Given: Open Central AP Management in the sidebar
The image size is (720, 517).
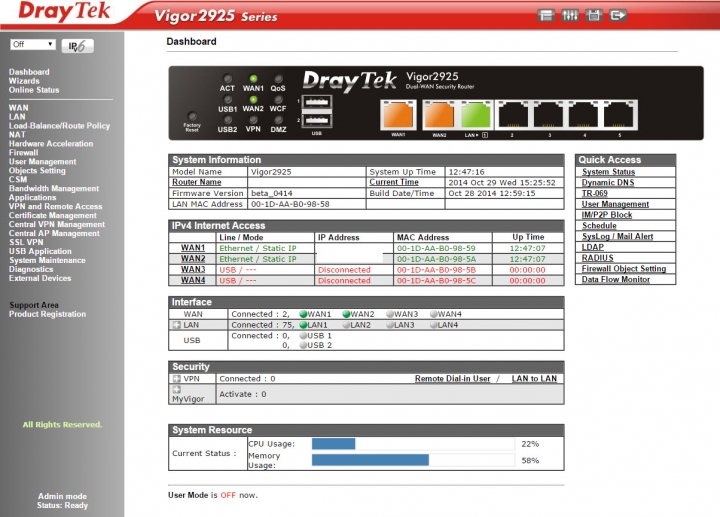Looking at the screenshot, I should 54,233.
